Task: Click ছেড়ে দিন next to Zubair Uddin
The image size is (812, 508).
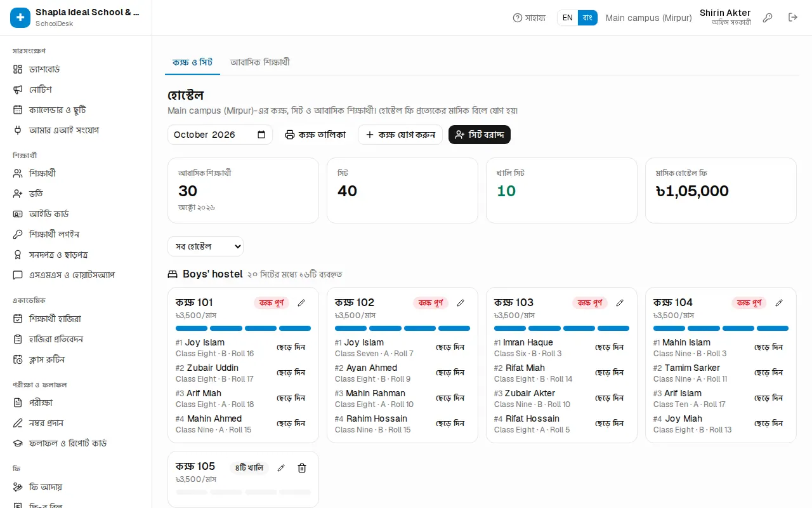Action: click(291, 373)
